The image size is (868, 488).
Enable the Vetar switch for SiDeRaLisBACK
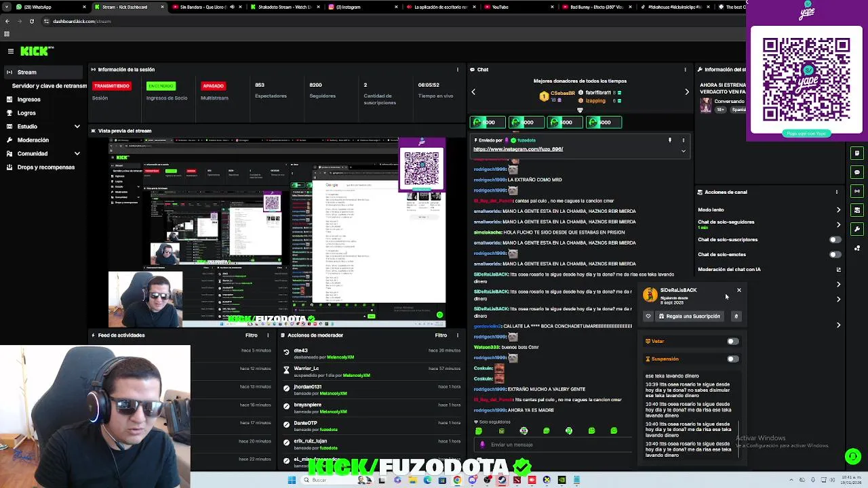pos(732,341)
